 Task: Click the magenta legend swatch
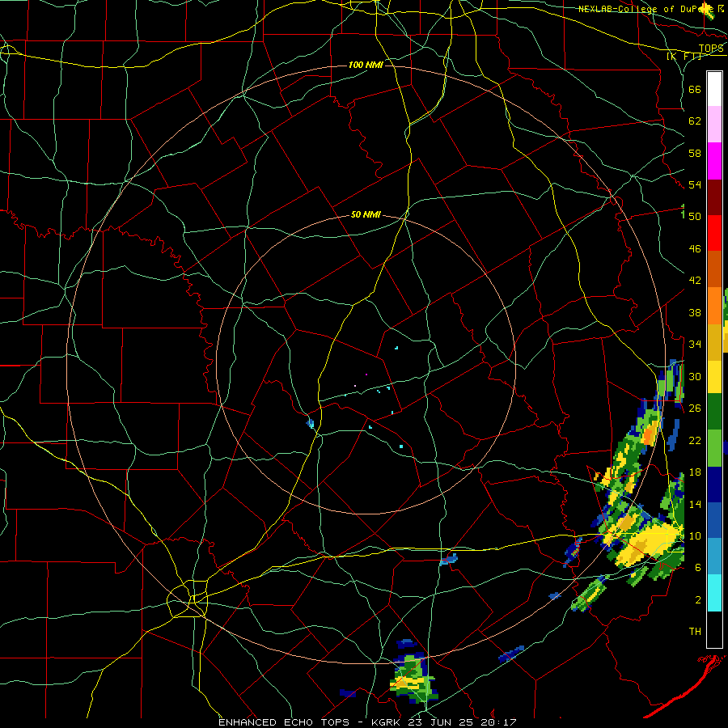click(x=714, y=161)
